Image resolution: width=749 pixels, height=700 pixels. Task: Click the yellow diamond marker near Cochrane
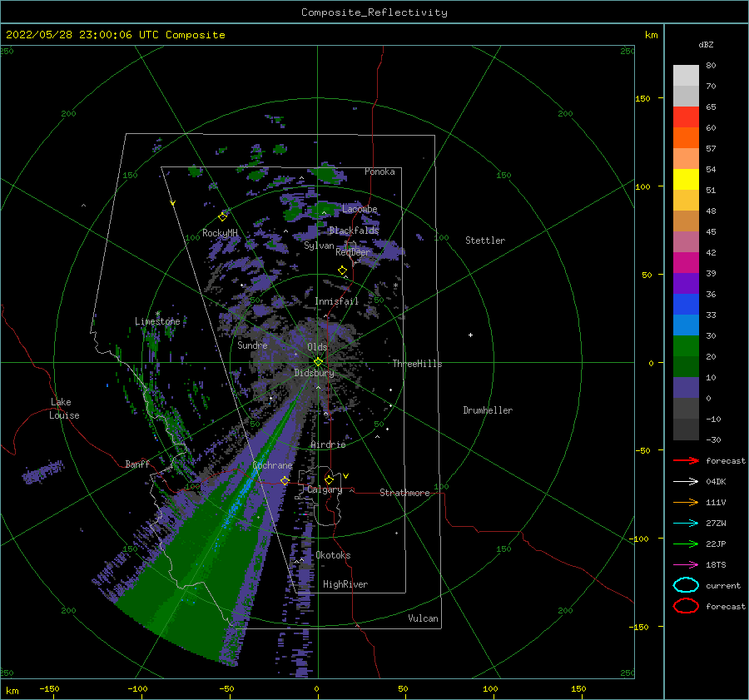click(285, 480)
